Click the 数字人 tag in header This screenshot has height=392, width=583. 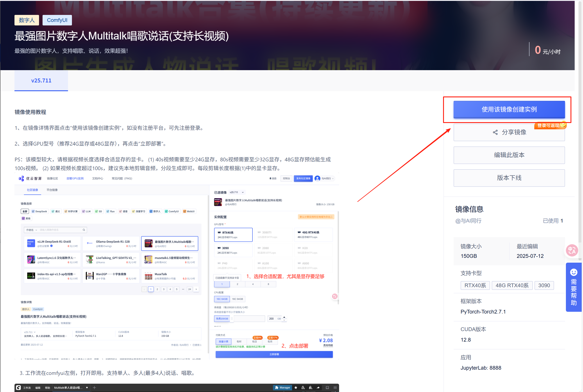click(x=27, y=20)
